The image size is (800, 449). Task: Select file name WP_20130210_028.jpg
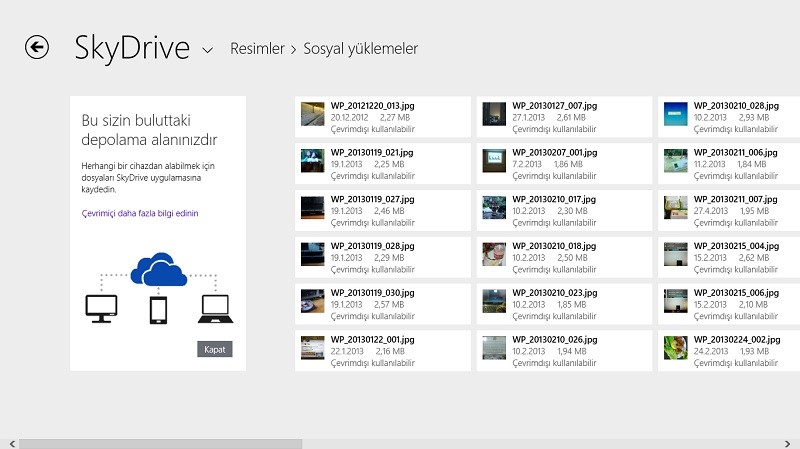pyautogui.click(x=736, y=106)
